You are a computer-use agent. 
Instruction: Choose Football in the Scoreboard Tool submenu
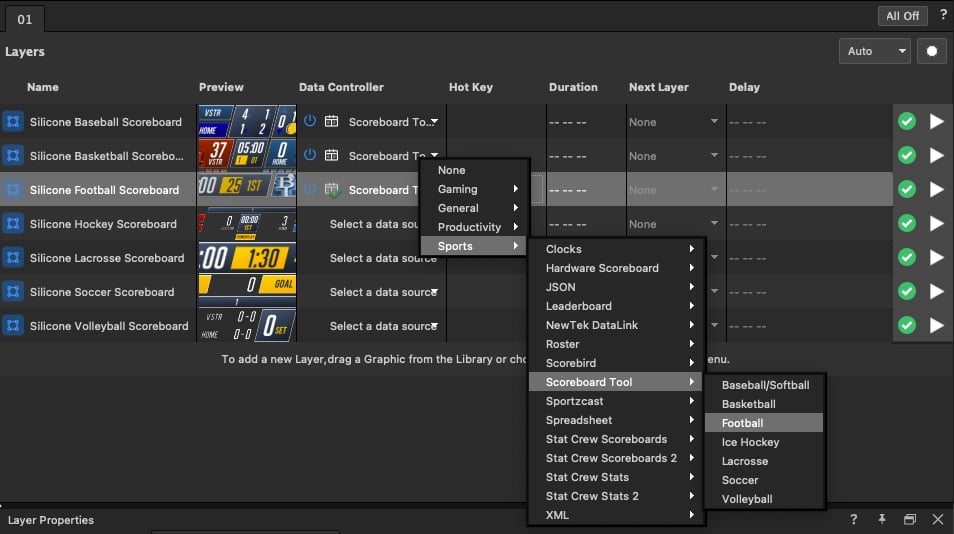[x=764, y=423]
